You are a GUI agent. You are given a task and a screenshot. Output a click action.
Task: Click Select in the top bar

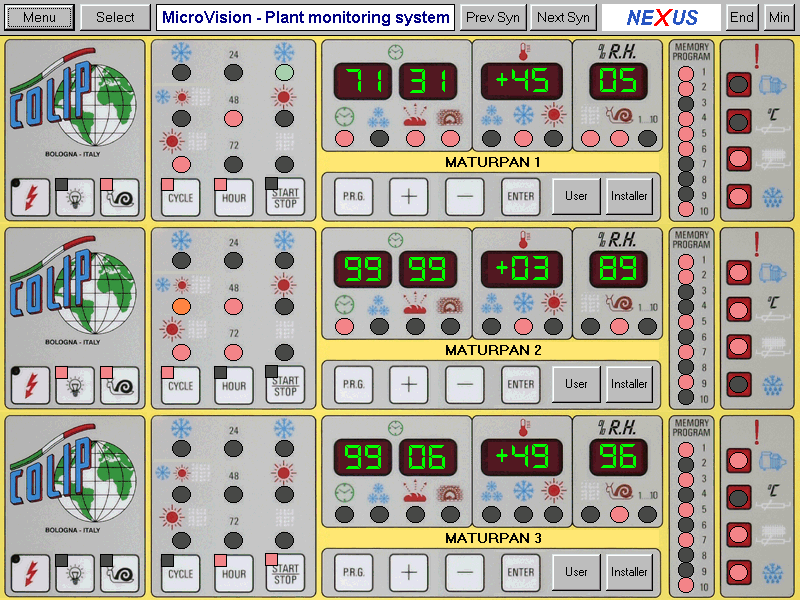(x=115, y=17)
